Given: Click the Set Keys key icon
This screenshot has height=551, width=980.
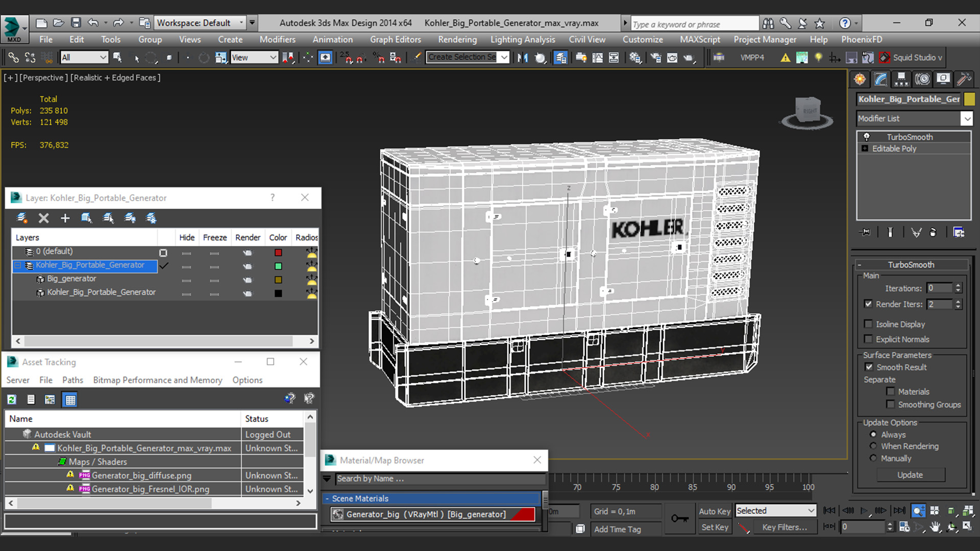Looking at the screenshot, I should click(679, 519).
